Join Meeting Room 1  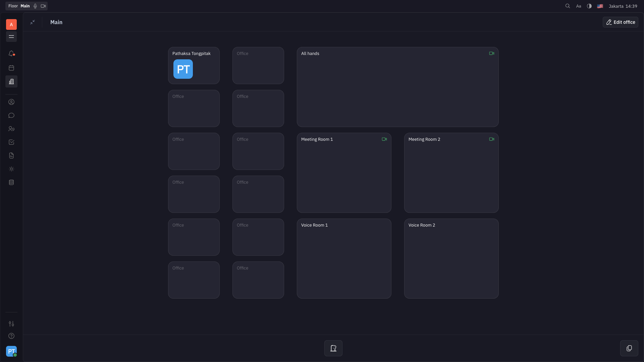click(344, 173)
